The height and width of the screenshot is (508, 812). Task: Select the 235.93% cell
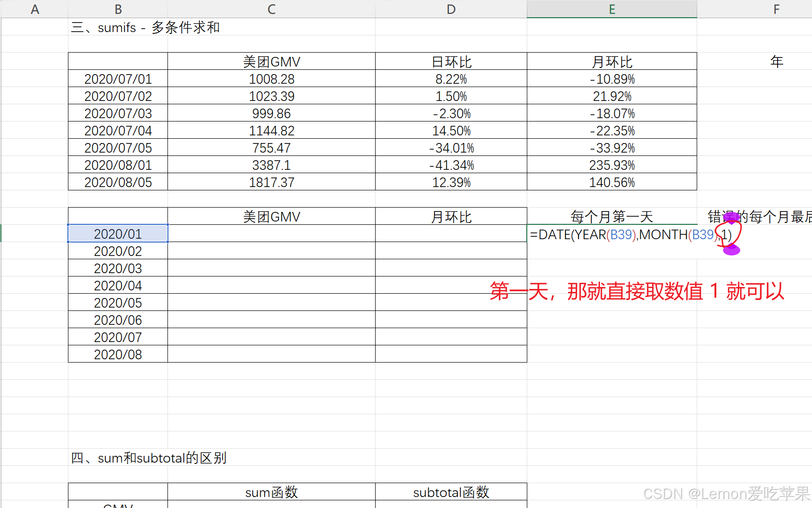pos(612,165)
